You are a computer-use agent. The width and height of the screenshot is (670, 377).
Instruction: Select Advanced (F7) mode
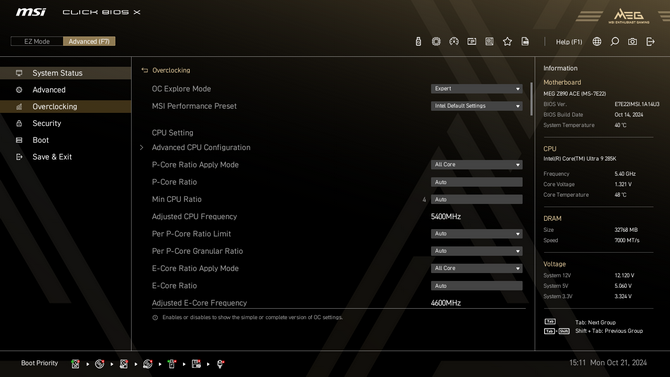click(x=89, y=41)
